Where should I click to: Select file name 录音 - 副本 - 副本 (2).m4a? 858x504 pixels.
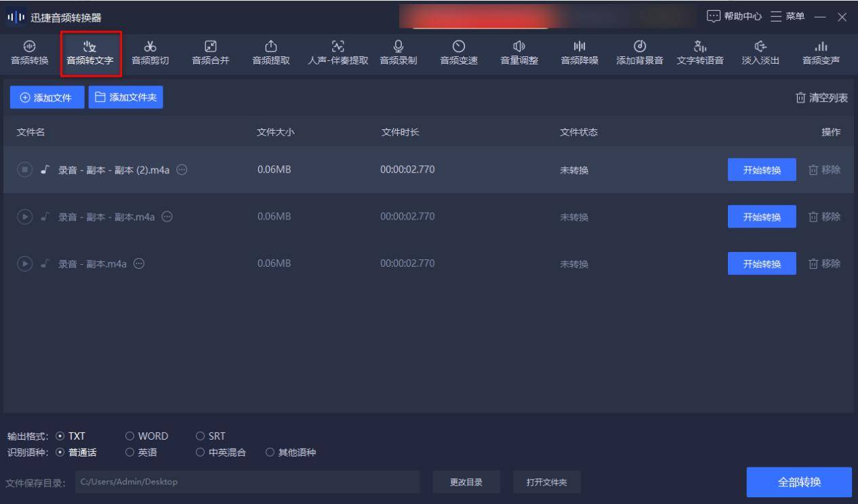click(x=114, y=170)
